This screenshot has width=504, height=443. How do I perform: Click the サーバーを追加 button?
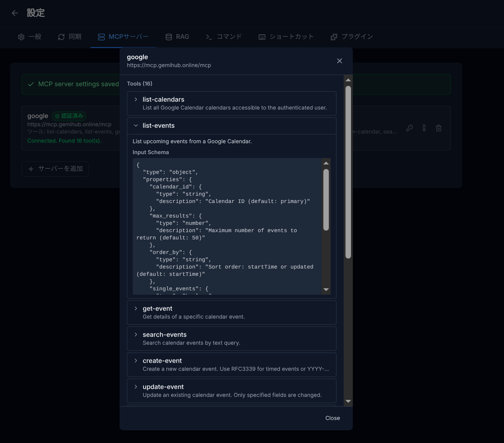[x=55, y=169]
